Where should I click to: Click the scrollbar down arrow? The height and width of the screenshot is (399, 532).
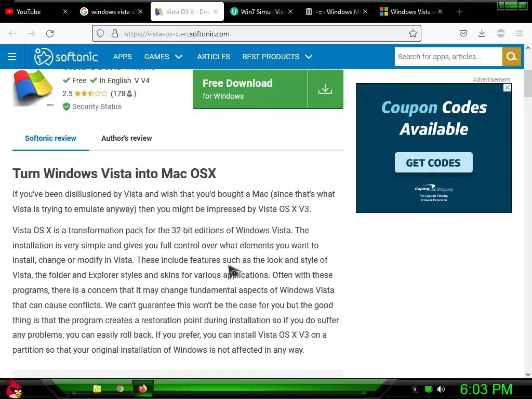coord(528,375)
